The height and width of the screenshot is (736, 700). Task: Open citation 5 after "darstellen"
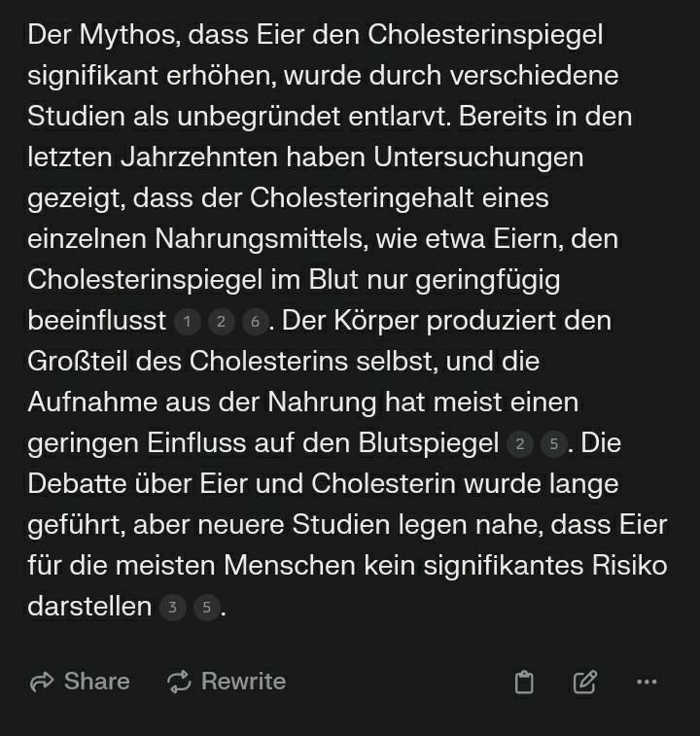coord(205,609)
